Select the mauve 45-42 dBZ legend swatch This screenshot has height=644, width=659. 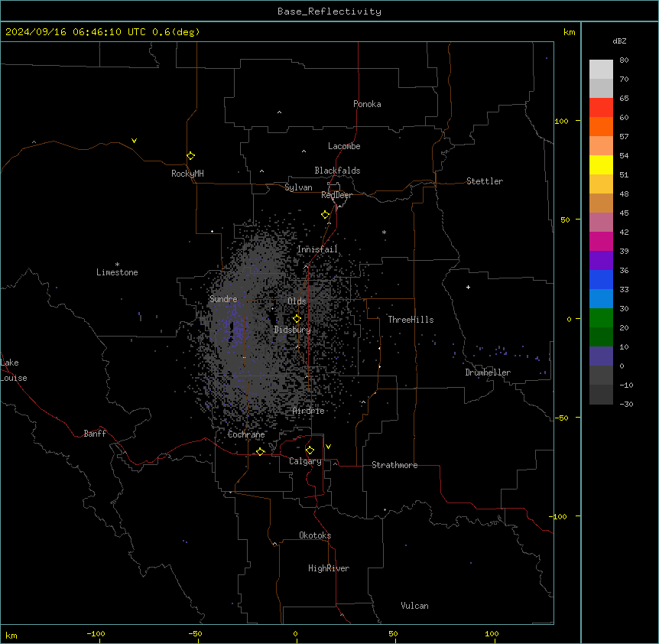[601, 223]
